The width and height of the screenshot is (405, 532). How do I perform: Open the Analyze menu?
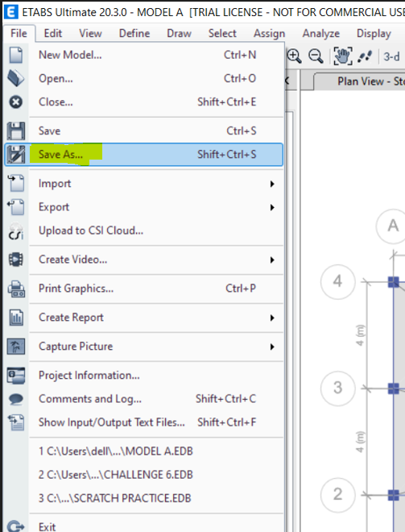click(321, 33)
